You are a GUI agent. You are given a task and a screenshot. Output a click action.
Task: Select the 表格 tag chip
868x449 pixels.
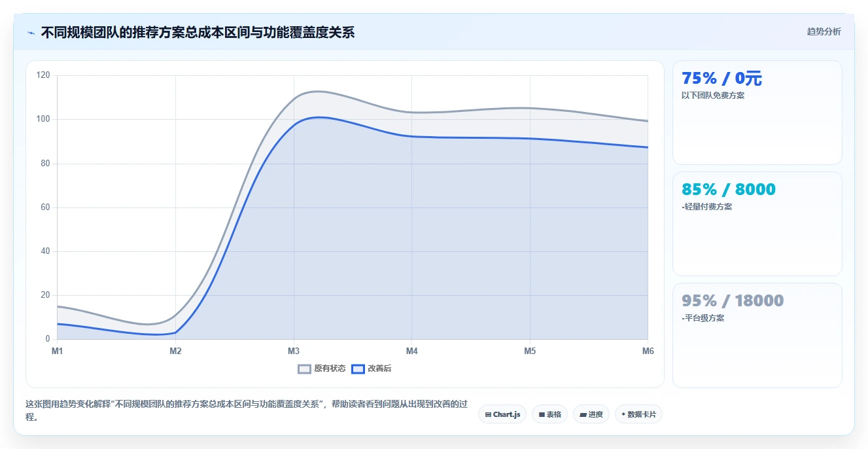pyautogui.click(x=550, y=414)
